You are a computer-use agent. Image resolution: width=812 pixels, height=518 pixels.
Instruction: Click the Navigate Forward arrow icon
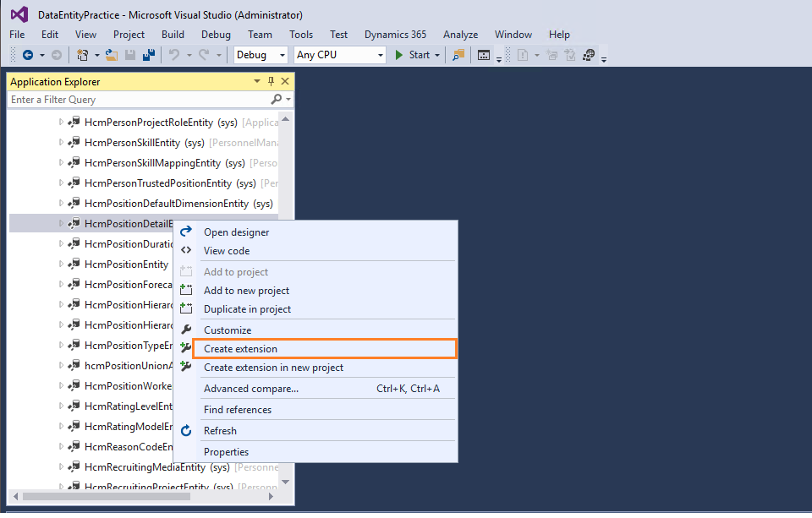(57, 54)
